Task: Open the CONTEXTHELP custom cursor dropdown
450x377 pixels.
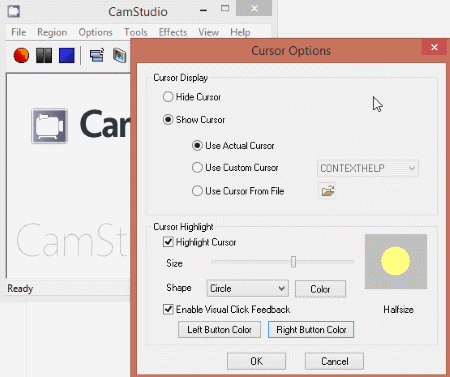Action: click(x=368, y=168)
